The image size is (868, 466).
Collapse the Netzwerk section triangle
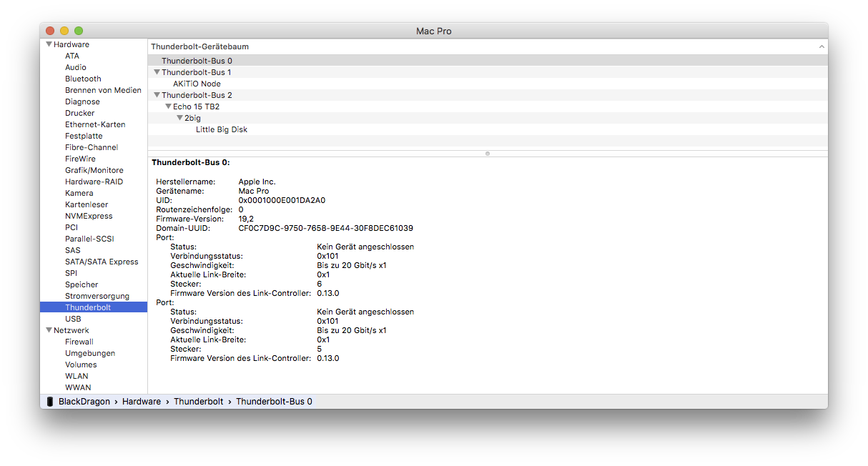pyautogui.click(x=49, y=330)
